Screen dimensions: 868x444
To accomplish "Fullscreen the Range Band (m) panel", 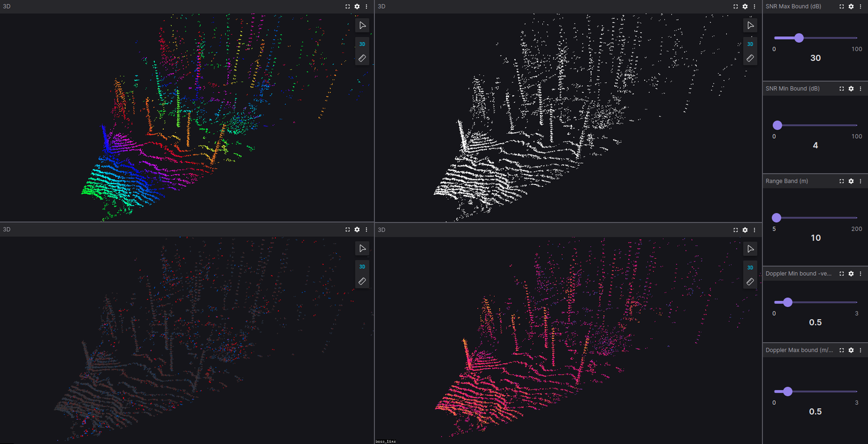I will click(x=841, y=181).
